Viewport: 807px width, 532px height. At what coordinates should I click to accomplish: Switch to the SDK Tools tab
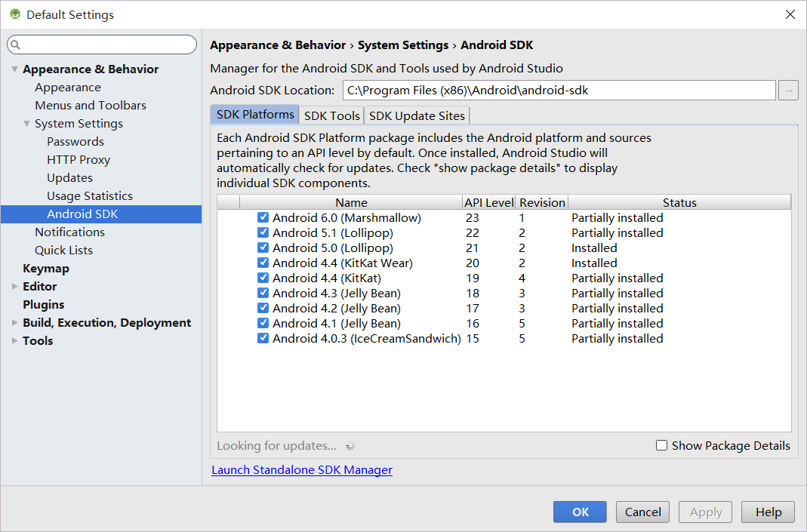coord(331,115)
